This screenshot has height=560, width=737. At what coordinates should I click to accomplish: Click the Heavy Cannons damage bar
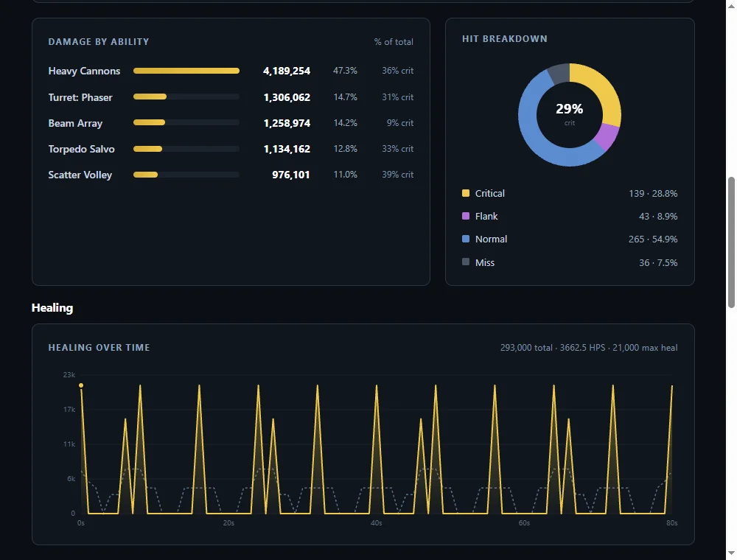click(186, 71)
